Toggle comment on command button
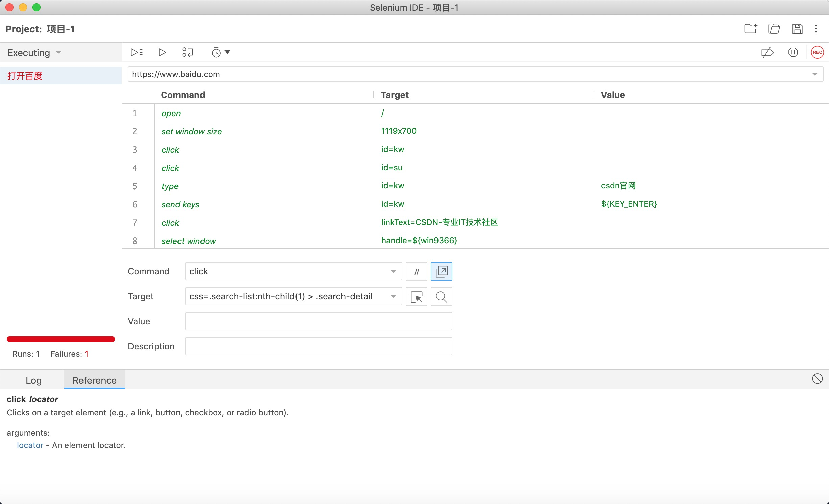Viewport: 829px width, 504px height. tap(417, 272)
